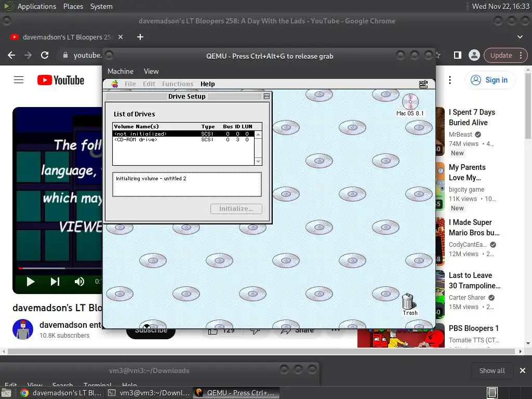Image resolution: width=532 pixels, height=399 pixels.
Task: Open the Mac Edit menu
Action: 149,84
